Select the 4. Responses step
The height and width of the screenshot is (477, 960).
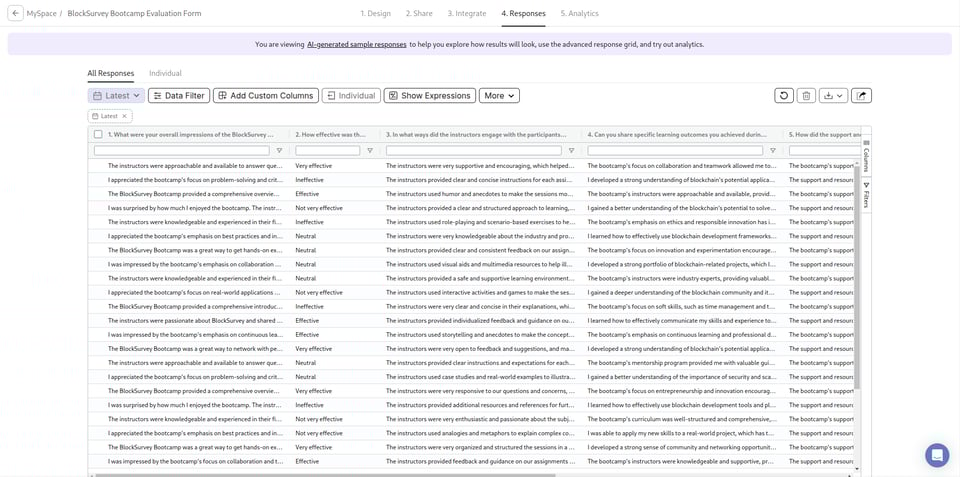pos(523,13)
